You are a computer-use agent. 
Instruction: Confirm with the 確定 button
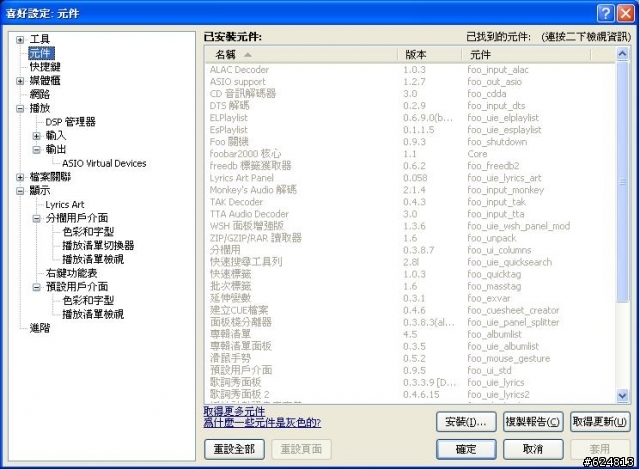coord(466,449)
